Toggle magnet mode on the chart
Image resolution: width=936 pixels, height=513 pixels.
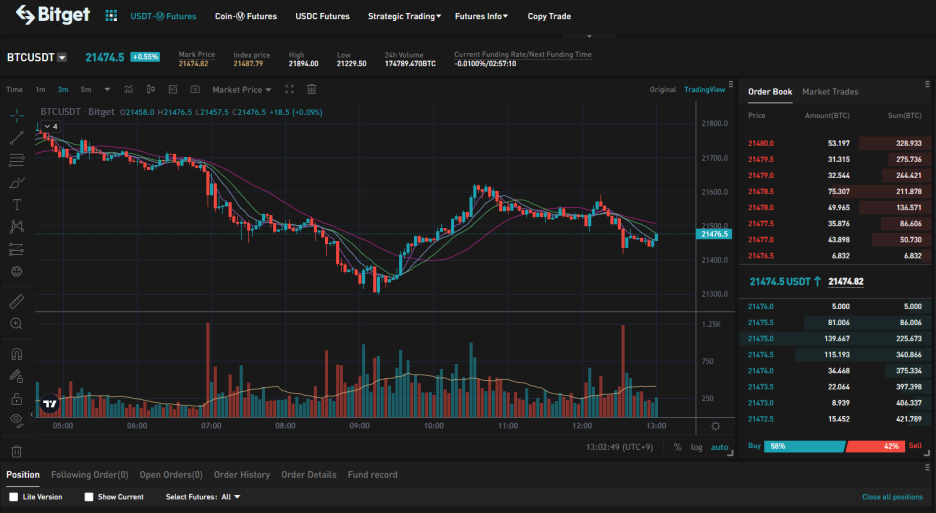coord(17,354)
